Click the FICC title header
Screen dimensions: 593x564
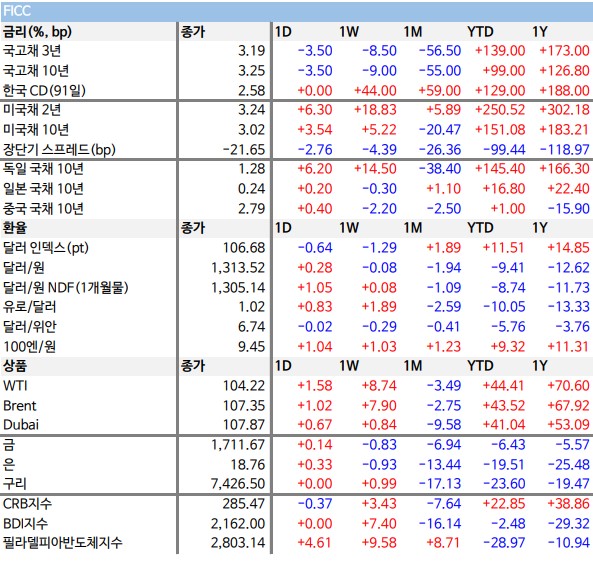pyautogui.click(x=17, y=11)
